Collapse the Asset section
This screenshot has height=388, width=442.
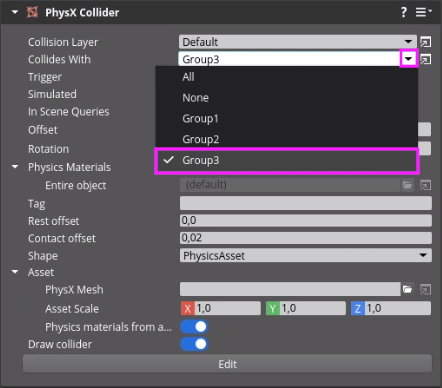15,272
